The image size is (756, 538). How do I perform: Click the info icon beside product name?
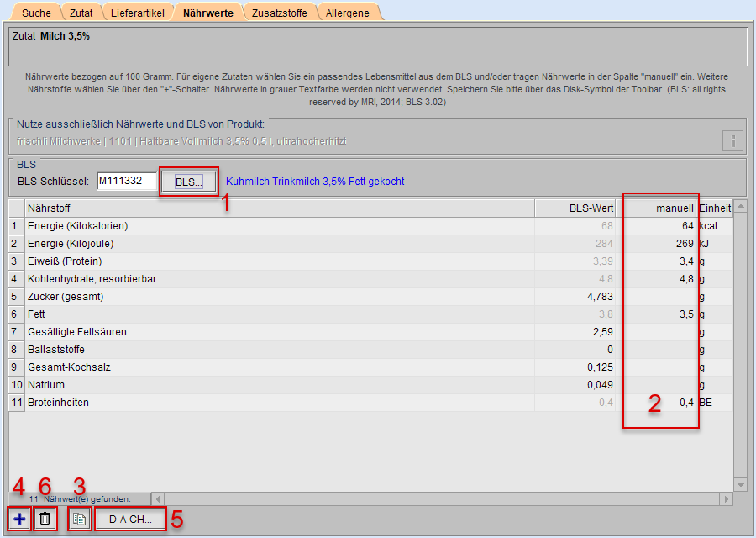click(732, 140)
